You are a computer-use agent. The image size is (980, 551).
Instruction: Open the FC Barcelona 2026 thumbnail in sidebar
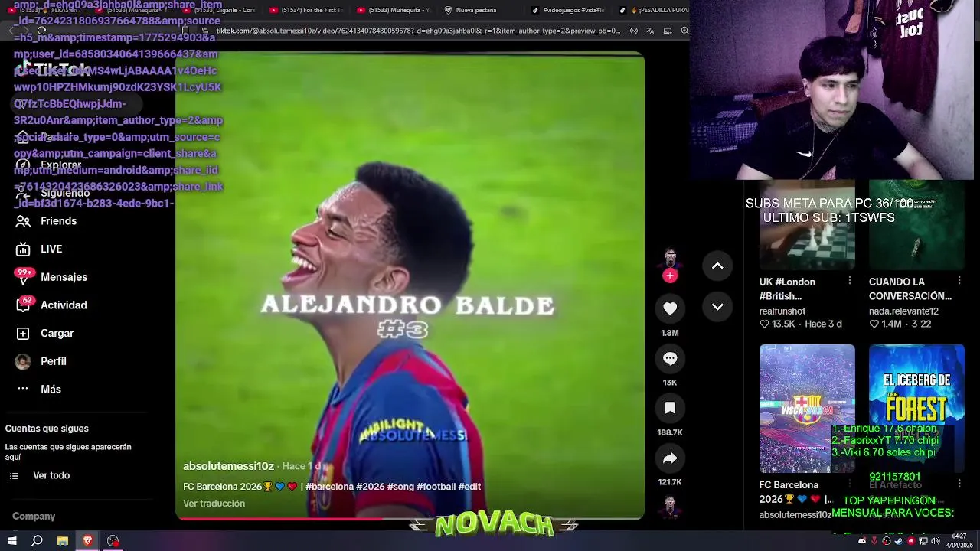click(807, 409)
